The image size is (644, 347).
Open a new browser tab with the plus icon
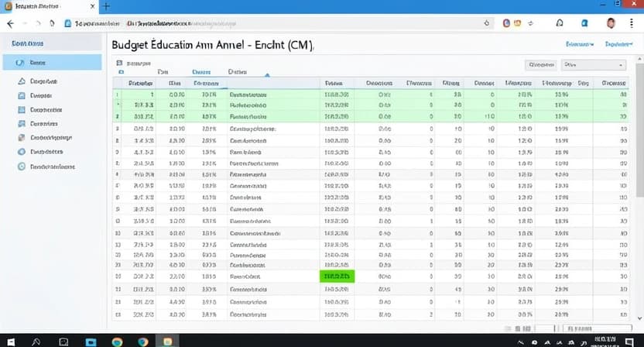[106, 6]
